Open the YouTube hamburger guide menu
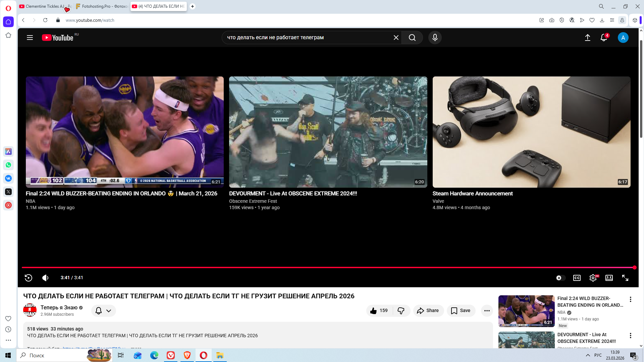 pos(30,38)
